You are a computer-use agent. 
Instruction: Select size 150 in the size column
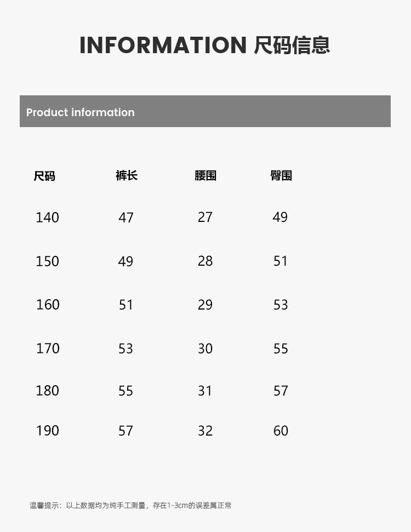(47, 261)
